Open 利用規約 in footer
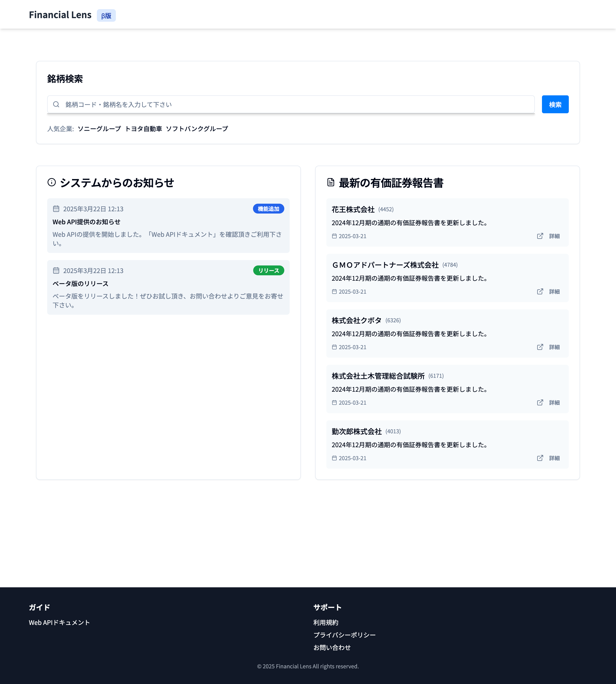The width and height of the screenshot is (616, 684). coord(326,622)
